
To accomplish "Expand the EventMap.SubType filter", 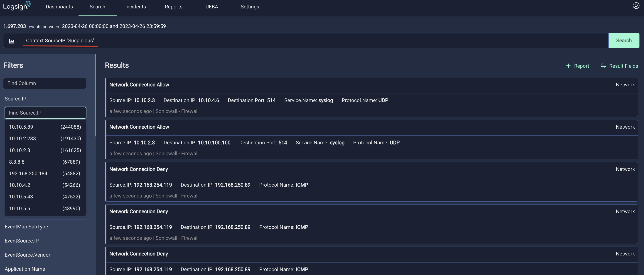I will (26, 227).
